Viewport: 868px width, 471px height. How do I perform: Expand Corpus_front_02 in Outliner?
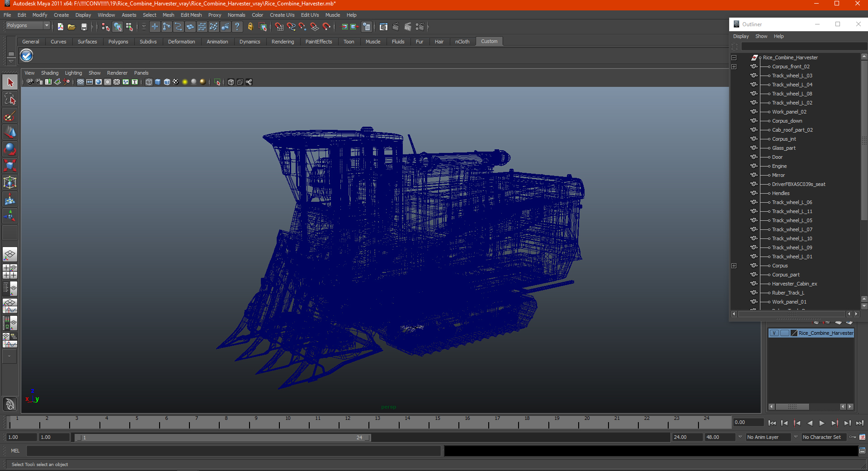(x=734, y=67)
